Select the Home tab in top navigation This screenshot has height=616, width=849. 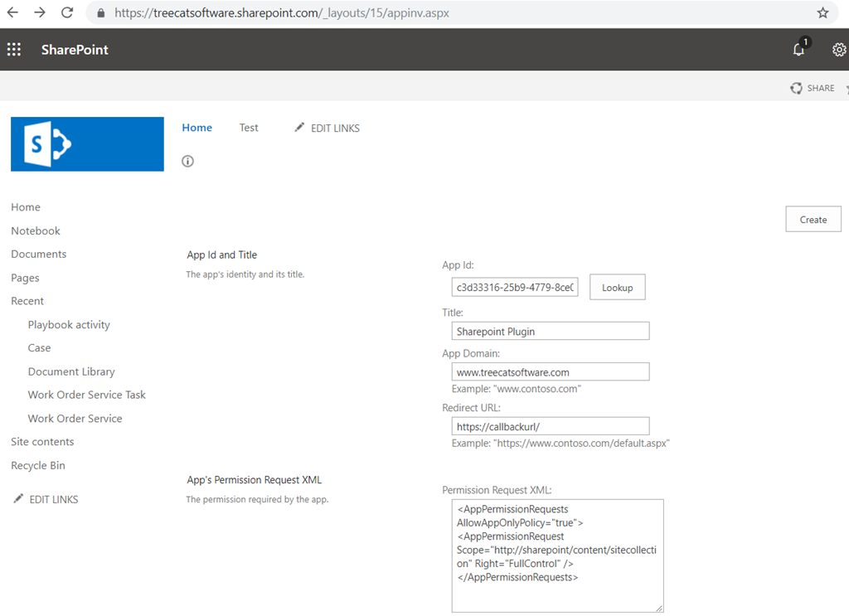coord(197,128)
